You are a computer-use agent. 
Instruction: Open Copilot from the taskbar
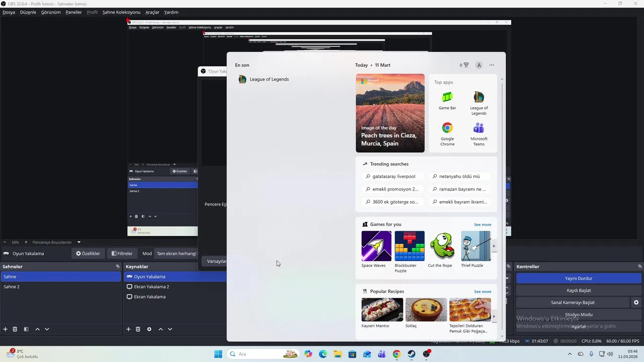[308, 354]
